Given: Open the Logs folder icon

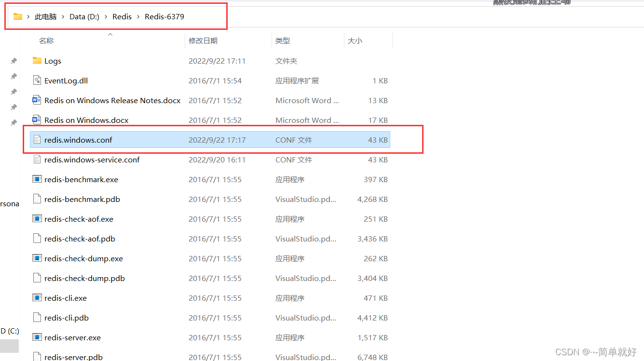Looking at the screenshot, I should click(x=37, y=61).
